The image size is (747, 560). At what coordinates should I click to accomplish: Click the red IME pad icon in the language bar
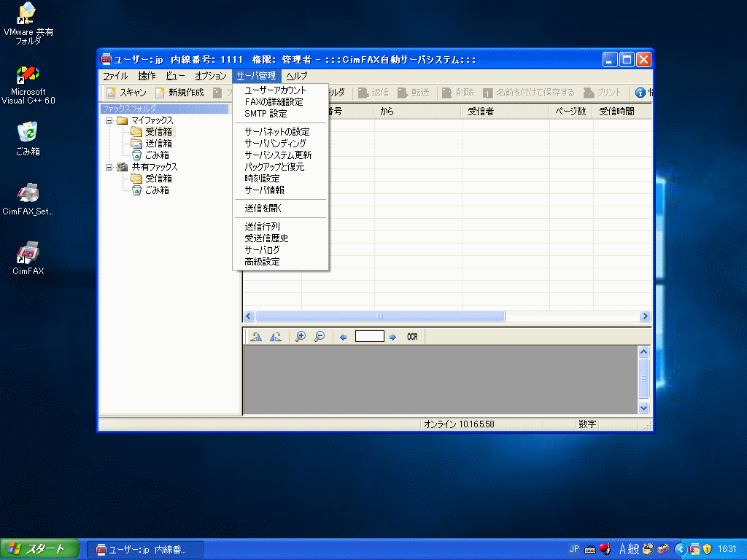605,549
